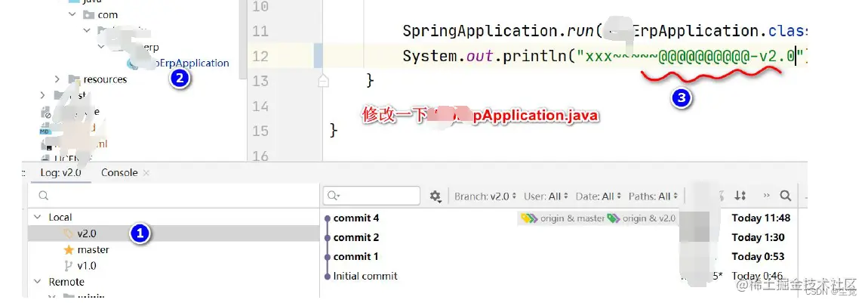Click the sort arrows icon in log toolbar
This screenshot has width=868, height=303.
tap(740, 196)
